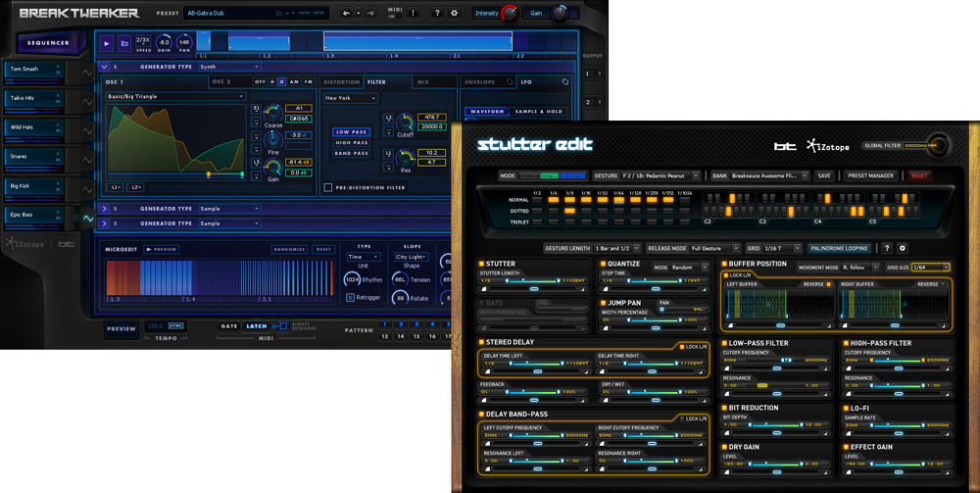
Task: Click the Coarse tuning knob
Action: click(x=273, y=113)
